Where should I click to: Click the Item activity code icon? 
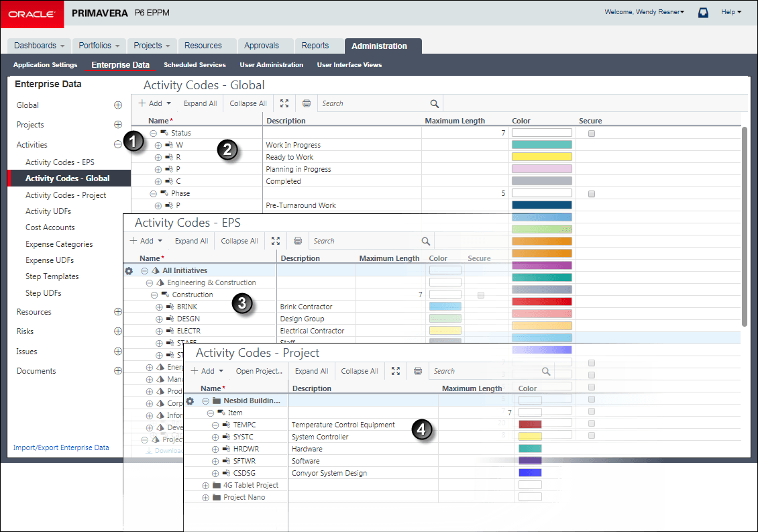tap(221, 413)
